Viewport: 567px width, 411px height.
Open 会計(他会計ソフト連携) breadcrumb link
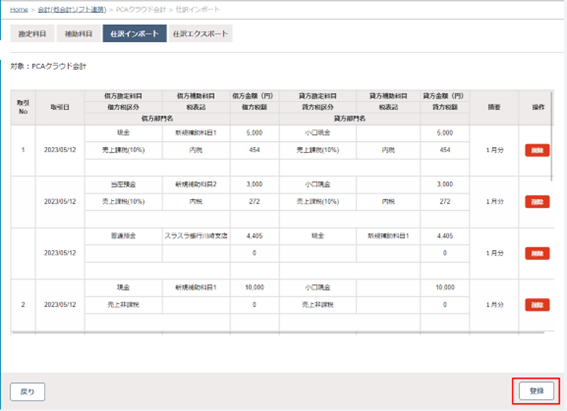72,10
